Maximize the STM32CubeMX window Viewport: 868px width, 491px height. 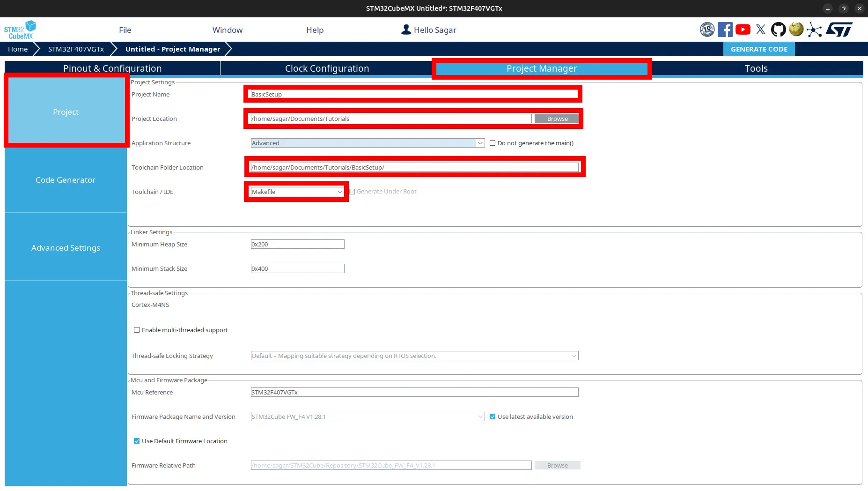coord(843,8)
